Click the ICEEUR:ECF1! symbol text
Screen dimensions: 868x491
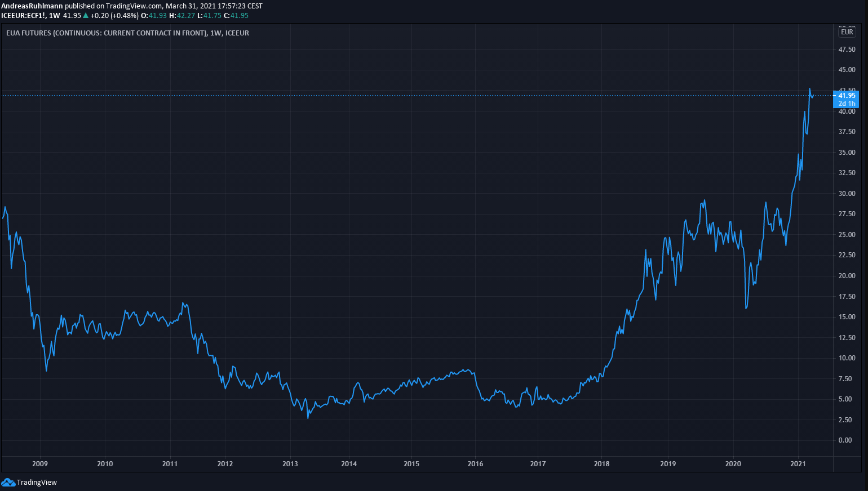[23, 16]
